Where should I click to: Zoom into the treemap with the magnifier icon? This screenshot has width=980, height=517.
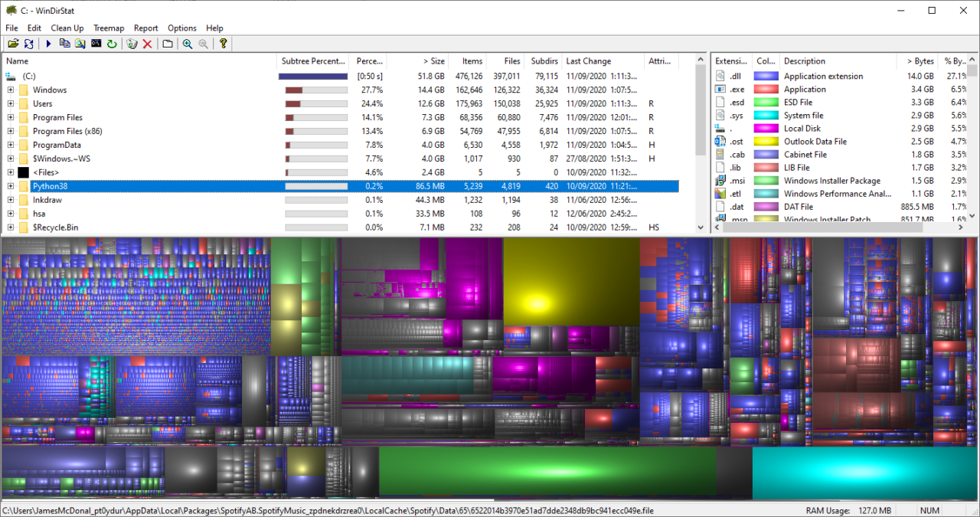click(186, 44)
